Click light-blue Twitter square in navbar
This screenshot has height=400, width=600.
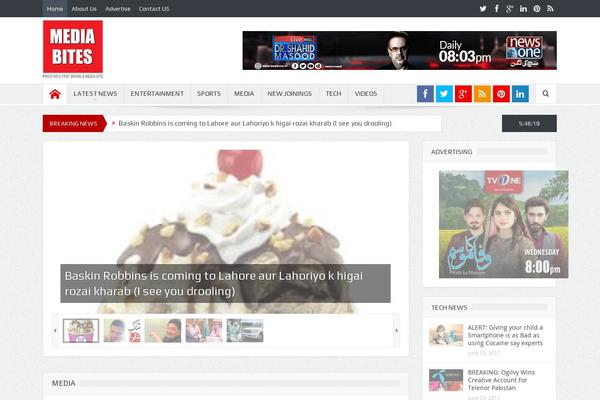pos(444,94)
